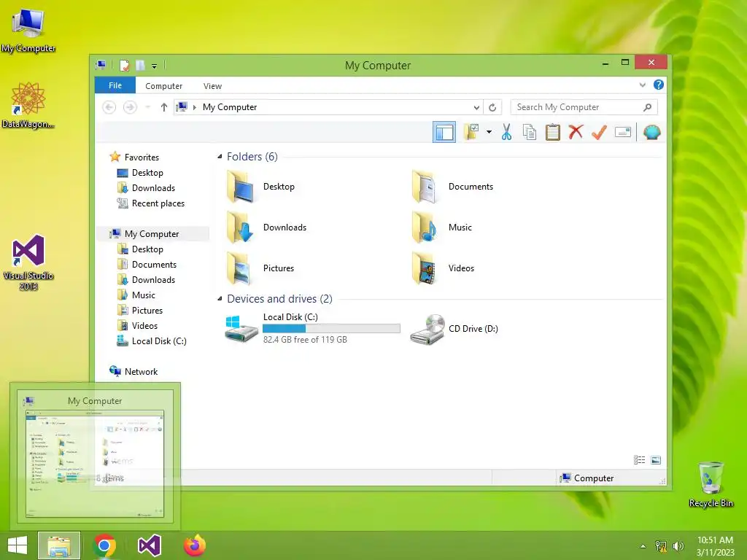Click the Back navigation arrow
This screenshot has height=560, width=747.
coord(109,107)
